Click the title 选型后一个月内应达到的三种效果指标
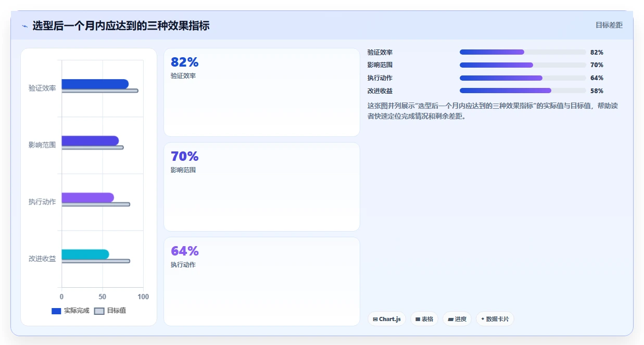 [121, 25]
